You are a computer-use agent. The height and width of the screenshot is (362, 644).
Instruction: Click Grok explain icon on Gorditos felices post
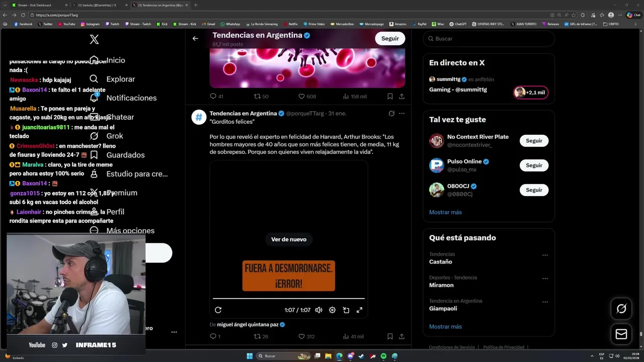[391, 113]
